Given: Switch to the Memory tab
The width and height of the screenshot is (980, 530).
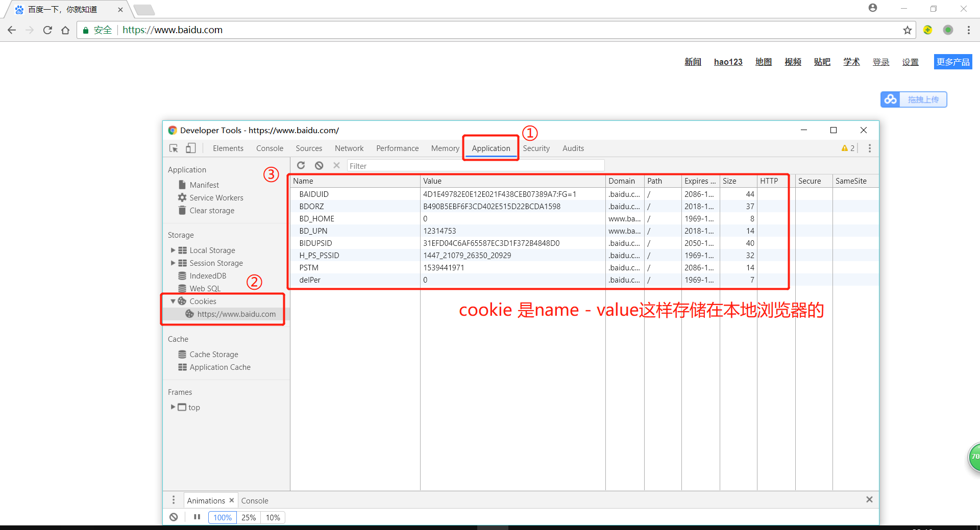Looking at the screenshot, I should [x=445, y=148].
